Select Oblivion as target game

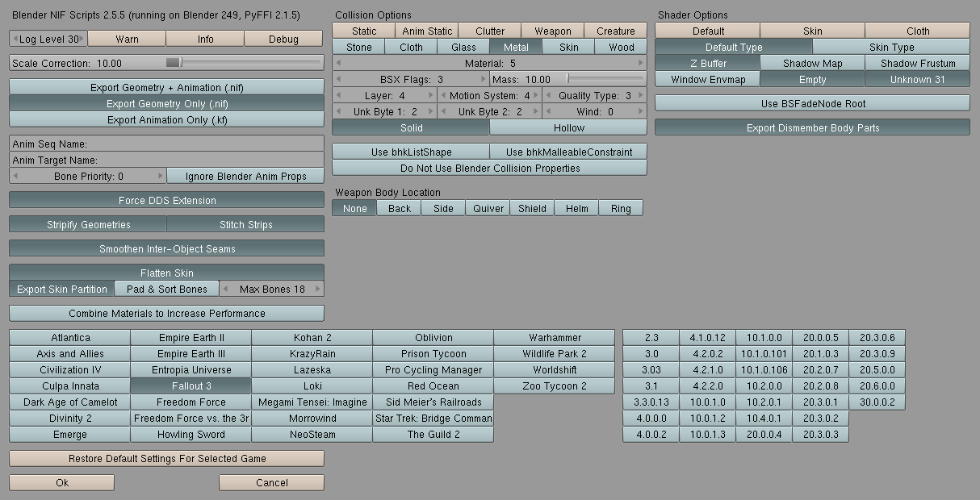tap(433, 337)
